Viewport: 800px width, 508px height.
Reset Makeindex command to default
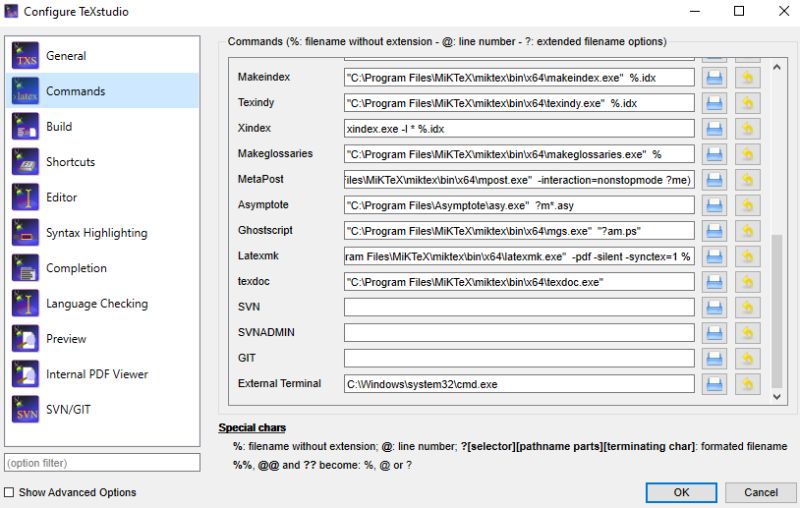point(747,78)
